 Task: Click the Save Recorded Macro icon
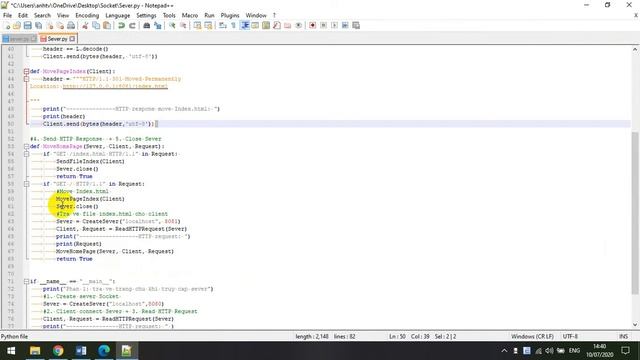point(356,25)
